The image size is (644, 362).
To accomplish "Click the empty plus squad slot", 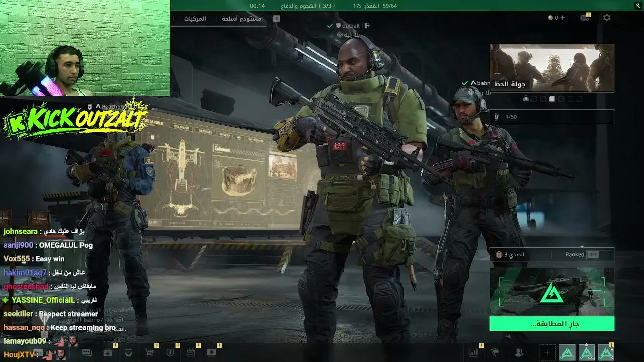I will [547, 353].
